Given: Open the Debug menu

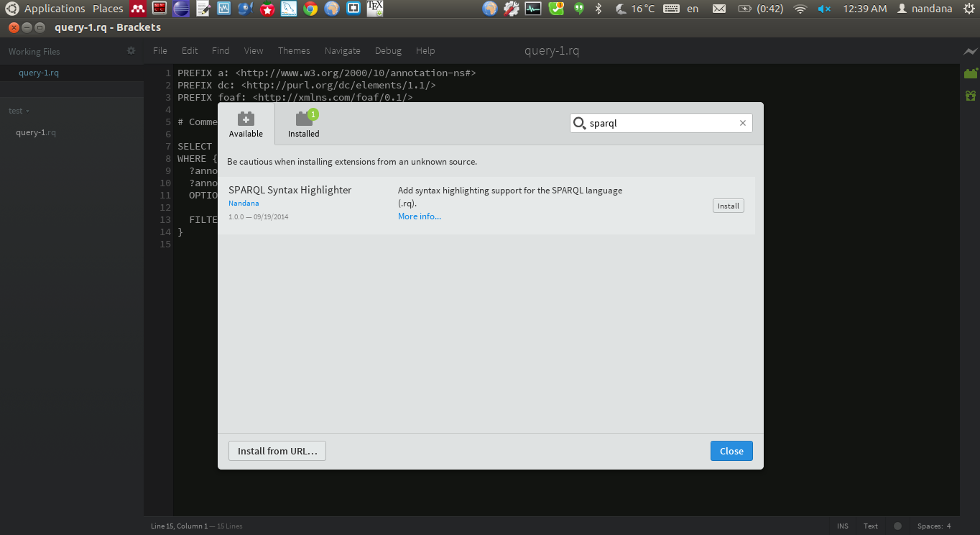Looking at the screenshot, I should [x=388, y=51].
